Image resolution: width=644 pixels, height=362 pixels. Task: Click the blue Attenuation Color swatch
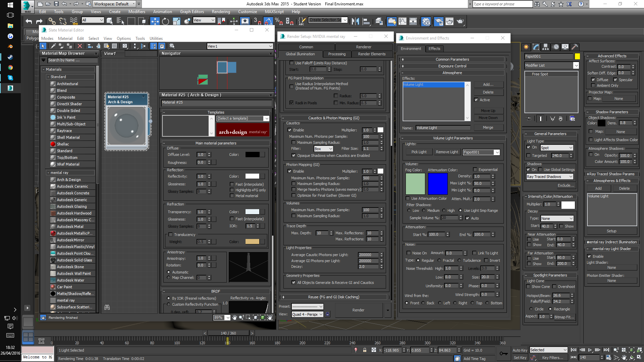438,184
